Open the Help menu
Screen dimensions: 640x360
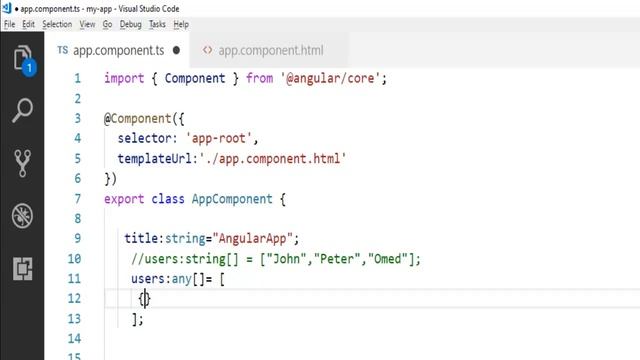(181, 24)
